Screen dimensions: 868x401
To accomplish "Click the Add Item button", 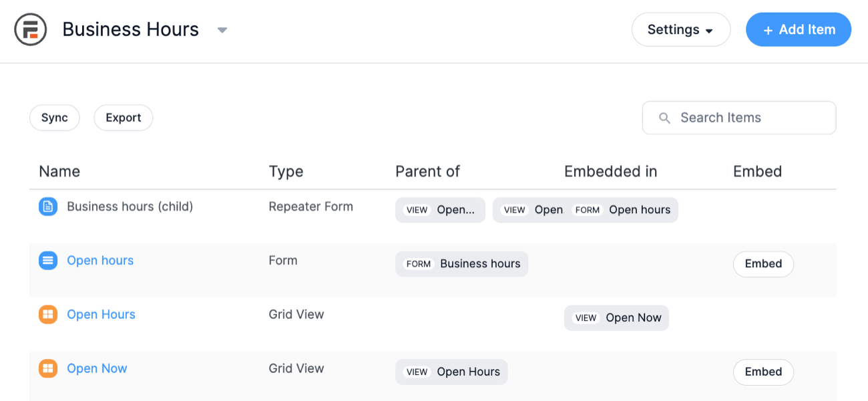I will pos(799,29).
